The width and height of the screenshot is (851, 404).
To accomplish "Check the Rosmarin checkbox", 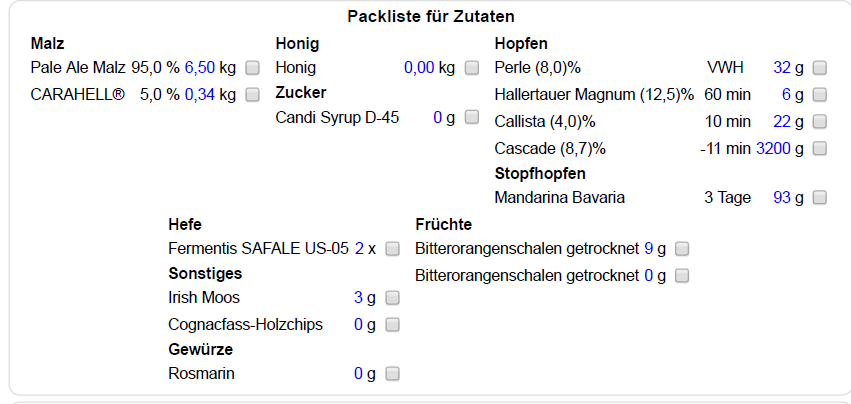I will tap(393, 374).
